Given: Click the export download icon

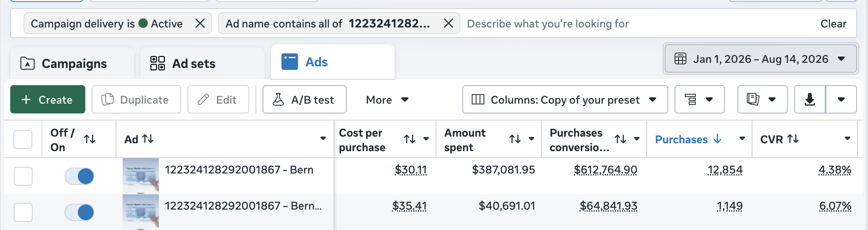Looking at the screenshot, I should coord(810,100).
